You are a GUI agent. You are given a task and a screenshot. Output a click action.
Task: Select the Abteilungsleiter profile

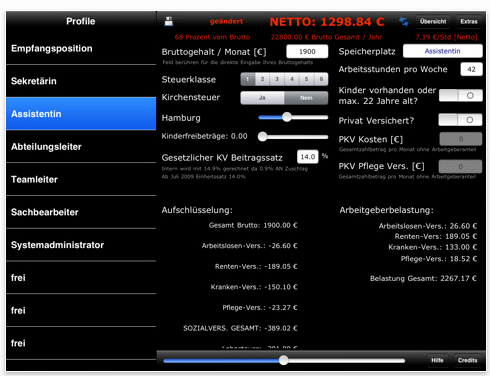tap(81, 147)
